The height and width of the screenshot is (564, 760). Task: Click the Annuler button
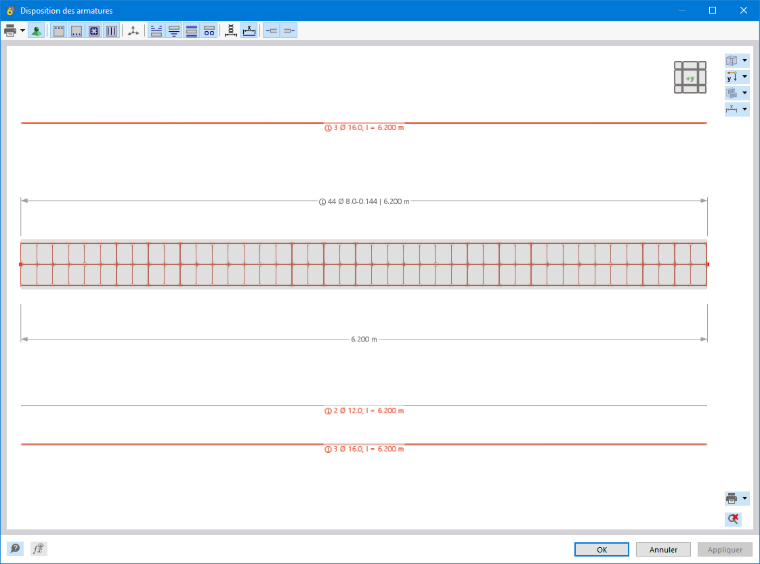(663, 549)
